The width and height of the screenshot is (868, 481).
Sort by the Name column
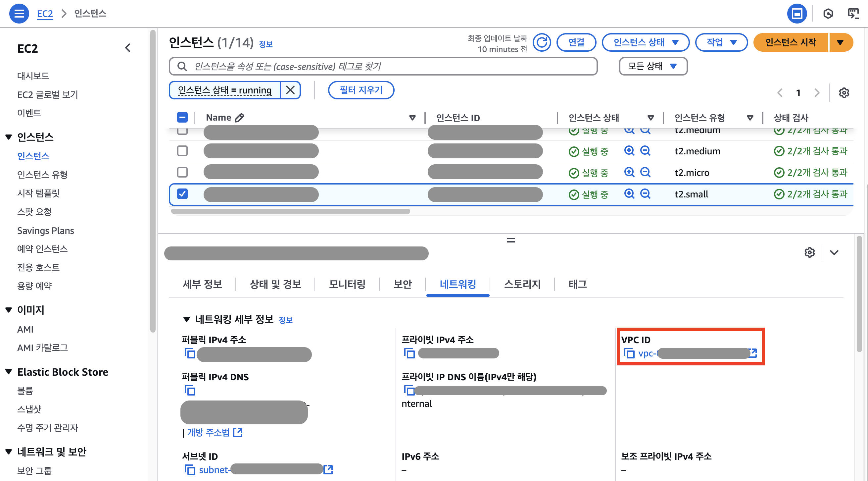coord(412,118)
